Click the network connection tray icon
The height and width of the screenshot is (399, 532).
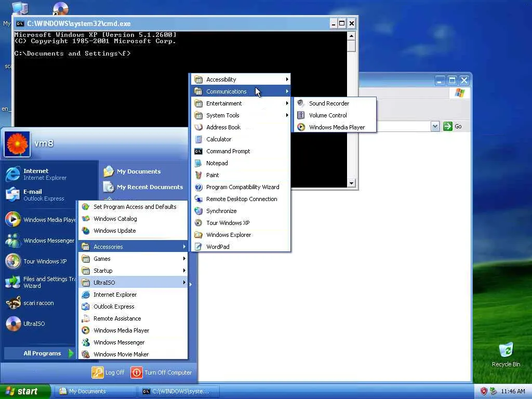[x=494, y=391]
